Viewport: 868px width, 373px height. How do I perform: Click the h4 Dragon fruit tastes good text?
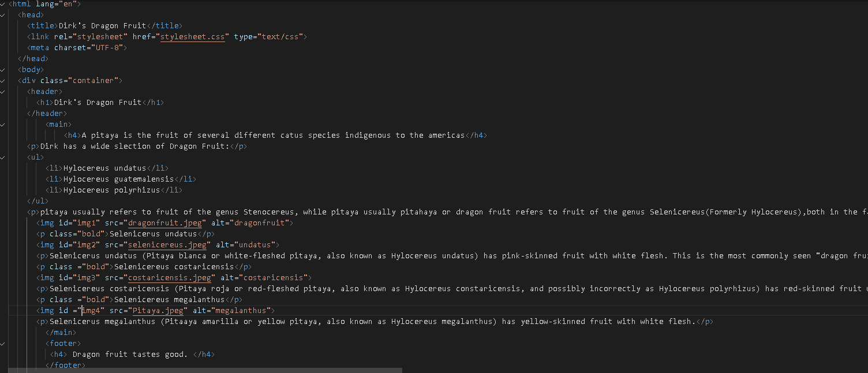click(130, 354)
